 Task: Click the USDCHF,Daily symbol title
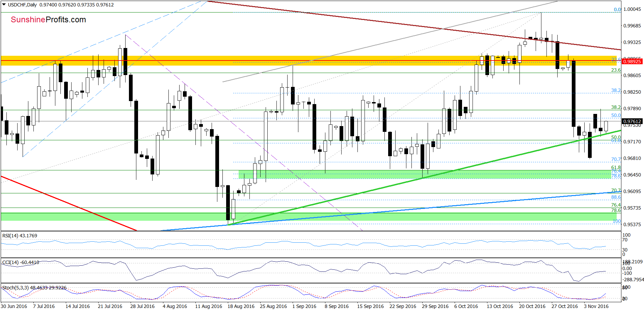click(22, 5)
